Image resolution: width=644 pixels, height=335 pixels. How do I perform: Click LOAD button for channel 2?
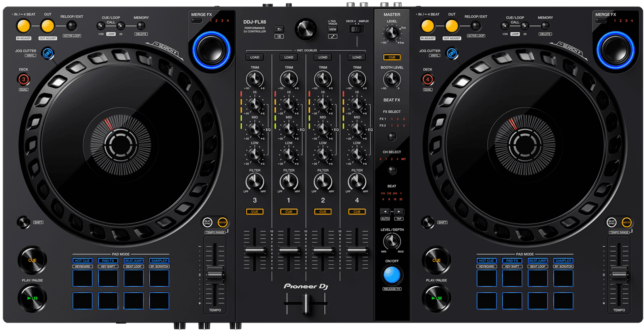(x=323, y=57)
